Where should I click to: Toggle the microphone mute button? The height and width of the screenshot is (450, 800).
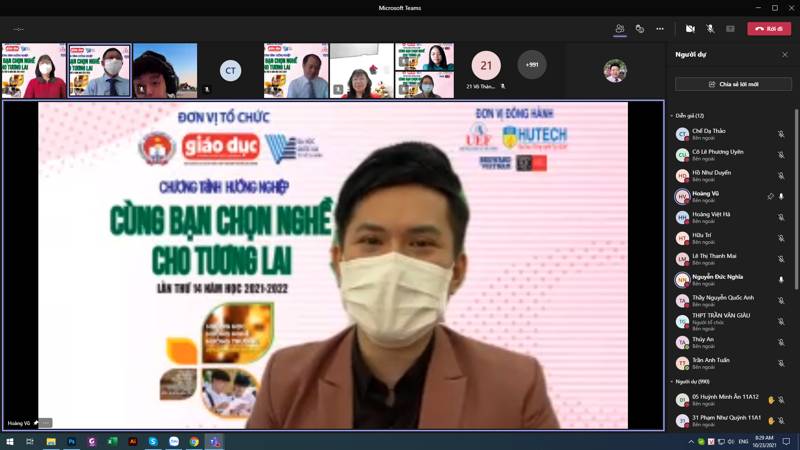(x=710, y=29)
